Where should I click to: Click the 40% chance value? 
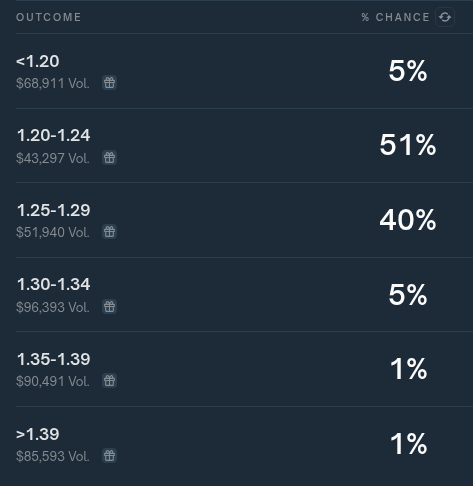pyautogui.click(x=408, y=220)
